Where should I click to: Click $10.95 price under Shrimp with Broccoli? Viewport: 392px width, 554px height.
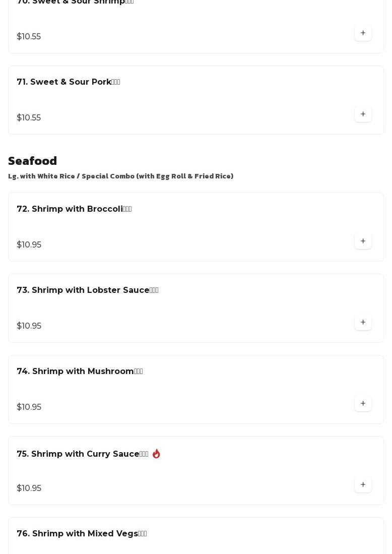29,245
